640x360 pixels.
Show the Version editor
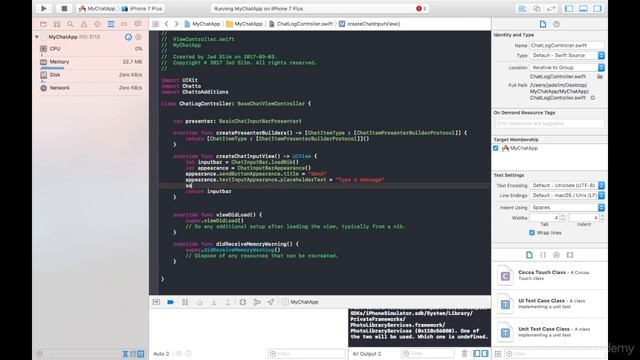pyautogui.click(x=551, y=9)
